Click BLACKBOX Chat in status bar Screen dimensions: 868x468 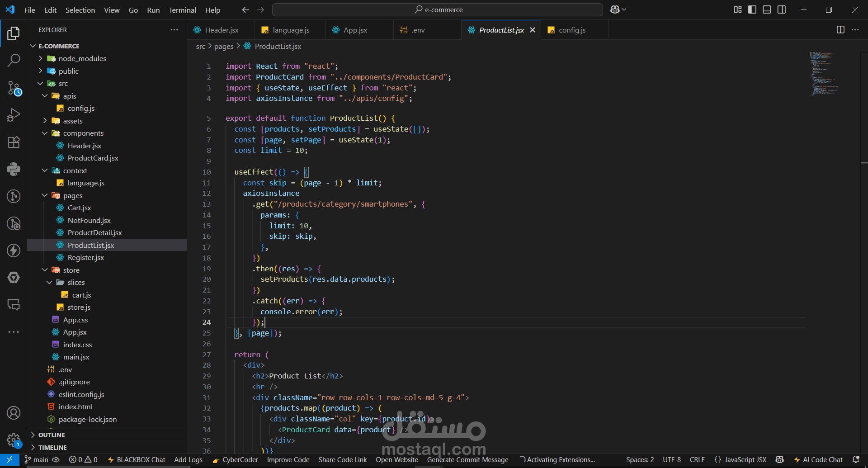click(136, 459)
